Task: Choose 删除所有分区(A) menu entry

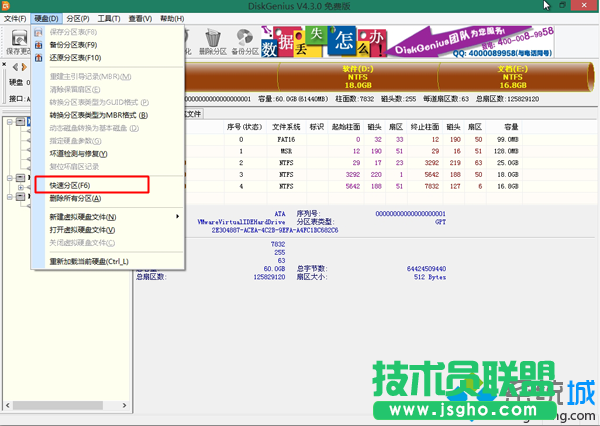Action: (x=75, y=198)
